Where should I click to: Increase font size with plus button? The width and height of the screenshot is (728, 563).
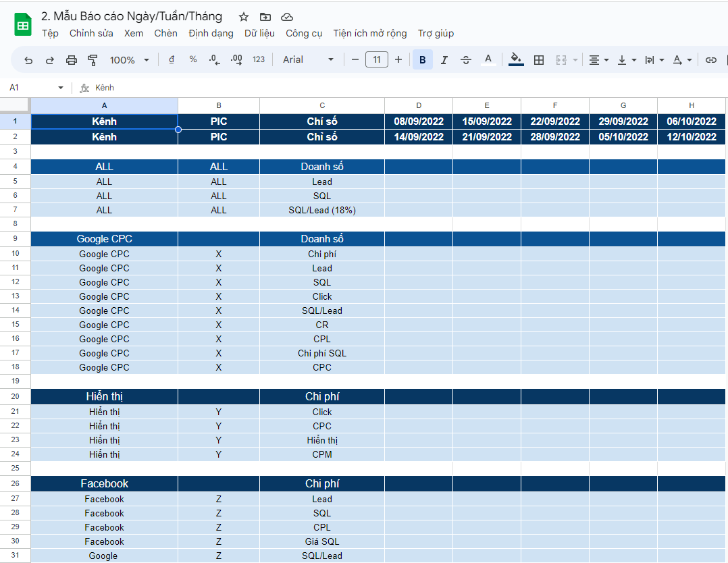(398, 60)
